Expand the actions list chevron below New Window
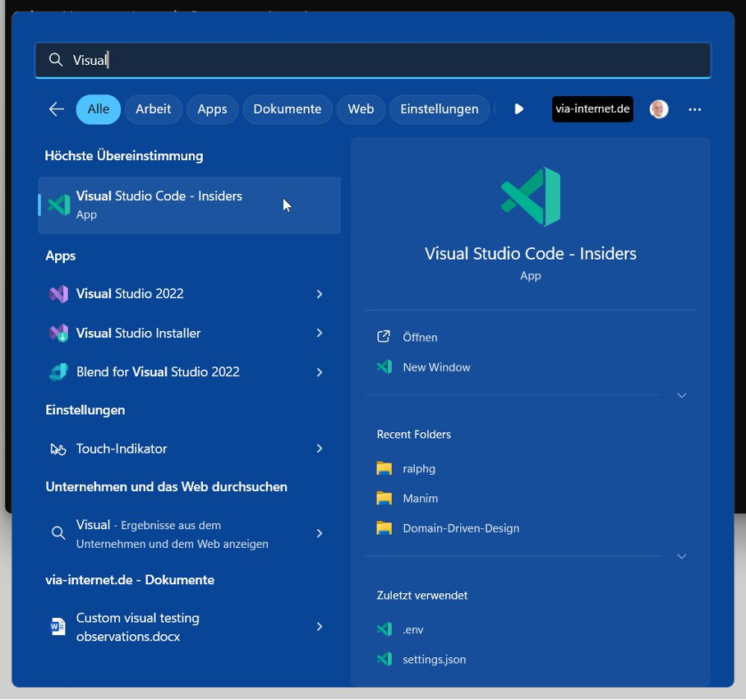 [x=681, y=396]
